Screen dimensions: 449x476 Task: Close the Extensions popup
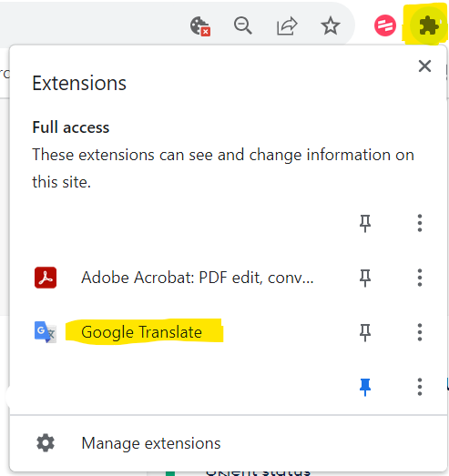[424, 66]
